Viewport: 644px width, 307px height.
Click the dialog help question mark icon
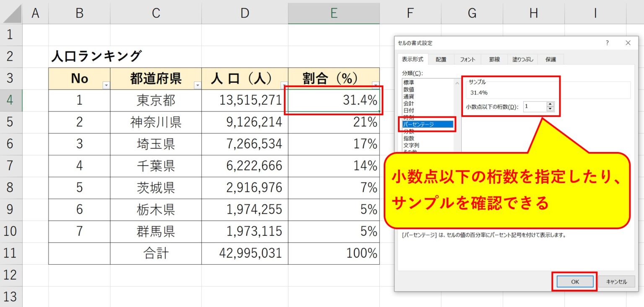[607, 43]
